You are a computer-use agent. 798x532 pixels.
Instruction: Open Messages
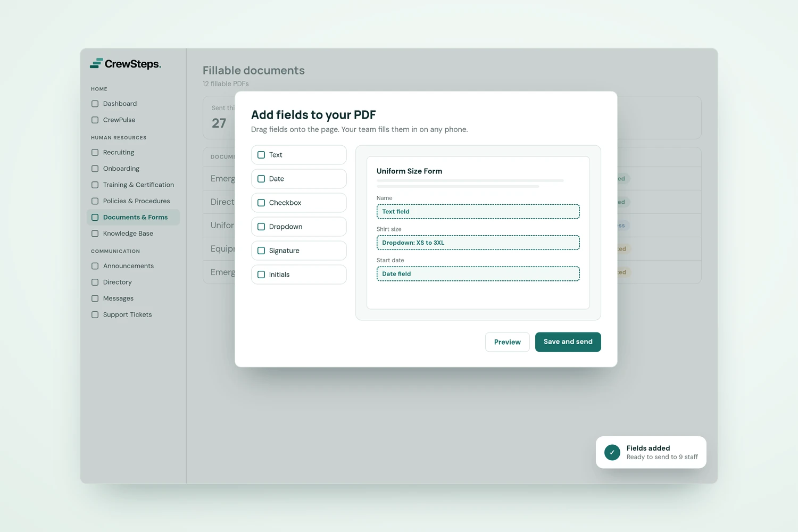pos(133,298)
